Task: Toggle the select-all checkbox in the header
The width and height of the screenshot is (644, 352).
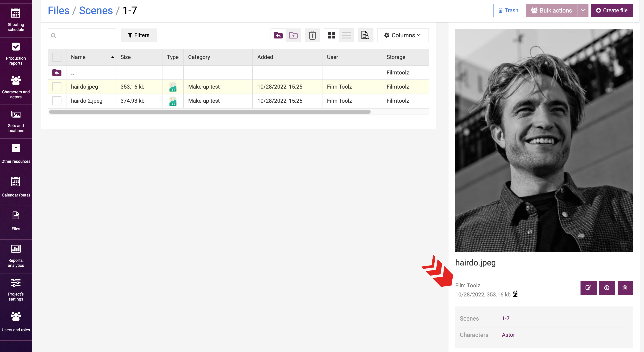Action: coord(57,57)
